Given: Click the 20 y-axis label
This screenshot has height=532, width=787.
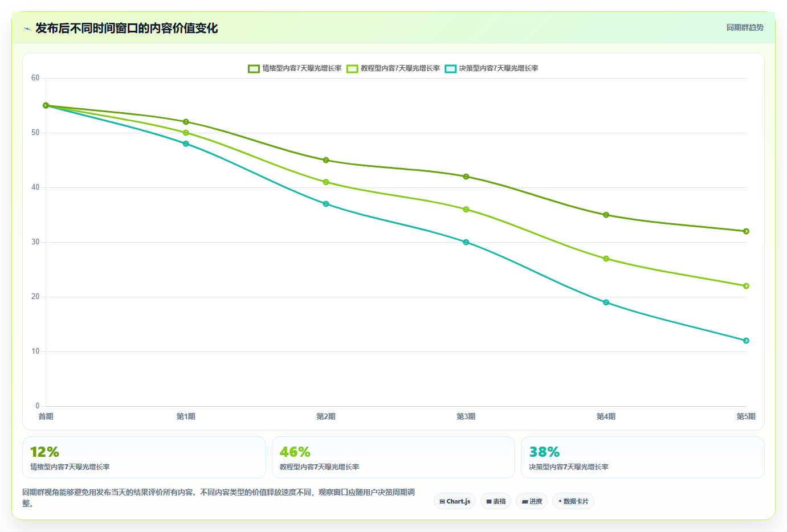Looking at the screenshot, I should pyautogui.click(x=35, y=297).
